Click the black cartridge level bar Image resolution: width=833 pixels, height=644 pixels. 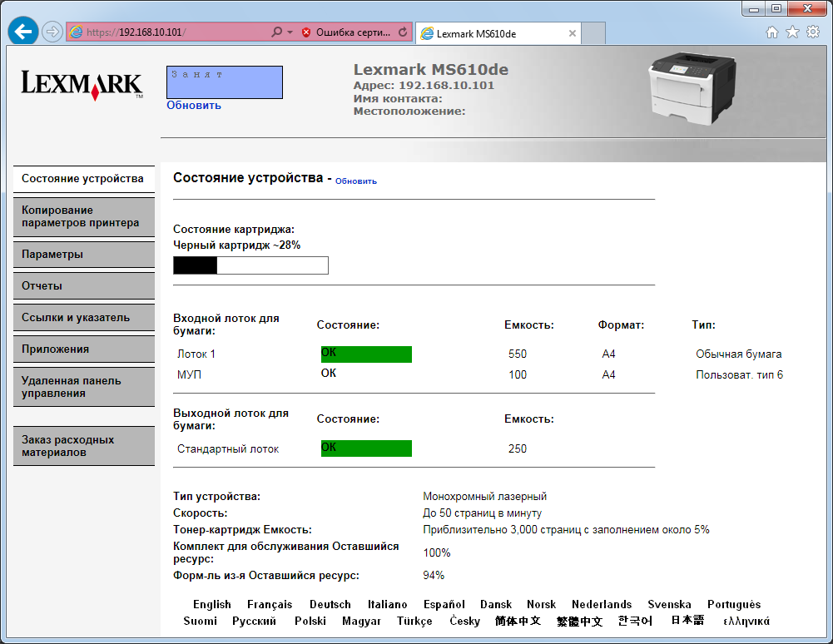click(250, 265)
